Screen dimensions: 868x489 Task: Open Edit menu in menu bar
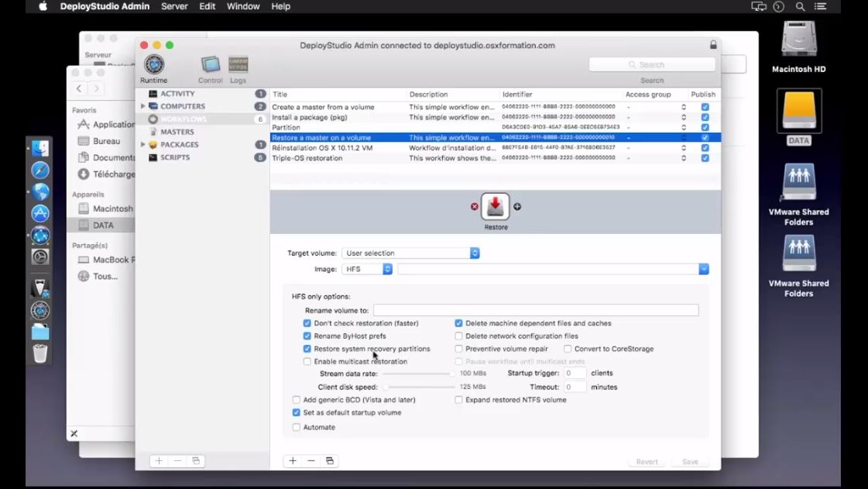(207, 7)
